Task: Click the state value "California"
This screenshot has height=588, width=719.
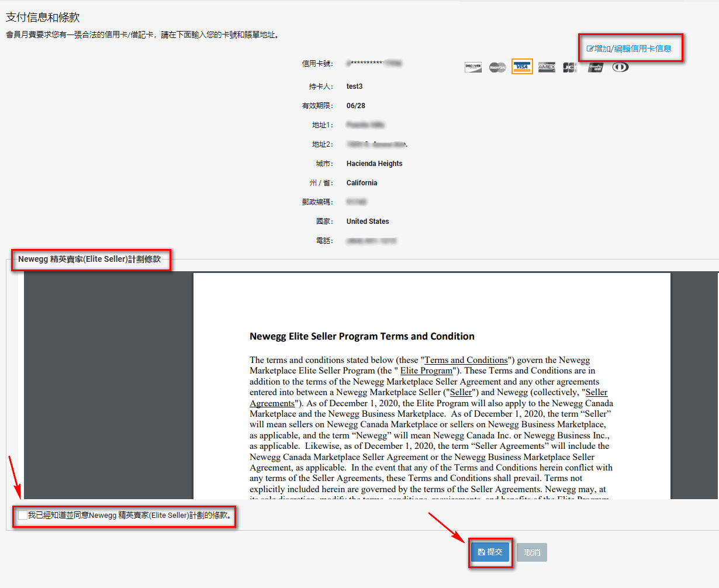Action: click(x=362, y=183)
